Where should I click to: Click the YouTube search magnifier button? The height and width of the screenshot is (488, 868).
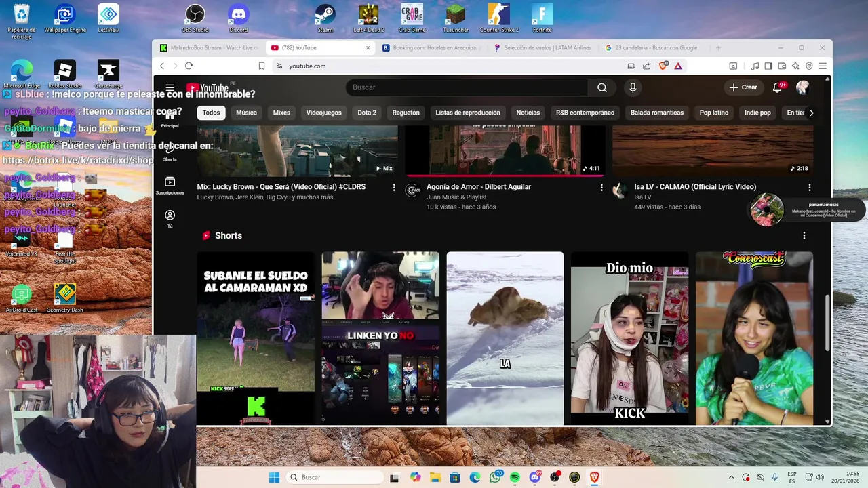601,87
